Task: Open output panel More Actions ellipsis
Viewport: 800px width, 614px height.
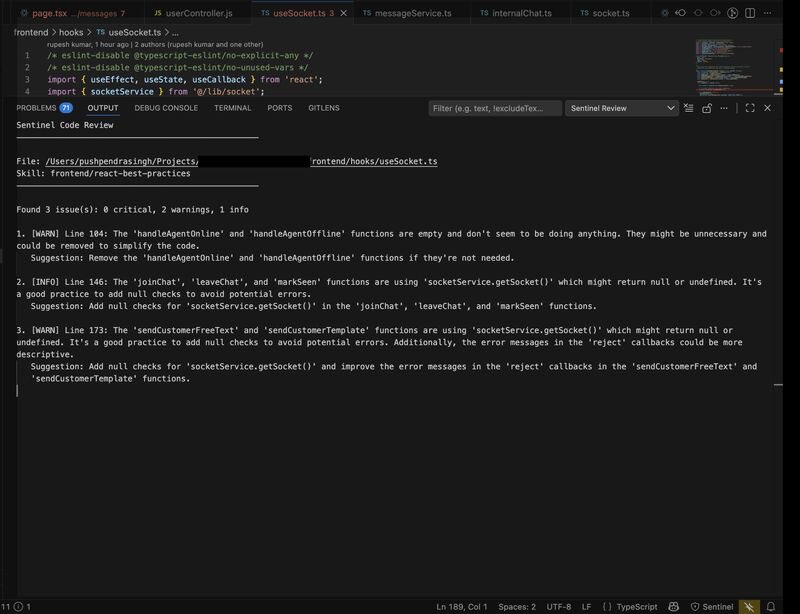Action: (724, 108)
